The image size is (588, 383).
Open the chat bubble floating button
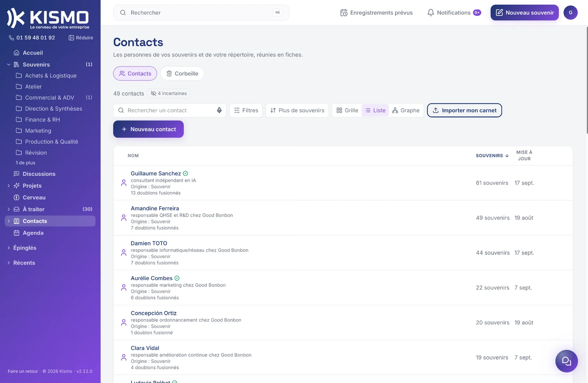(x=566, y=361)
